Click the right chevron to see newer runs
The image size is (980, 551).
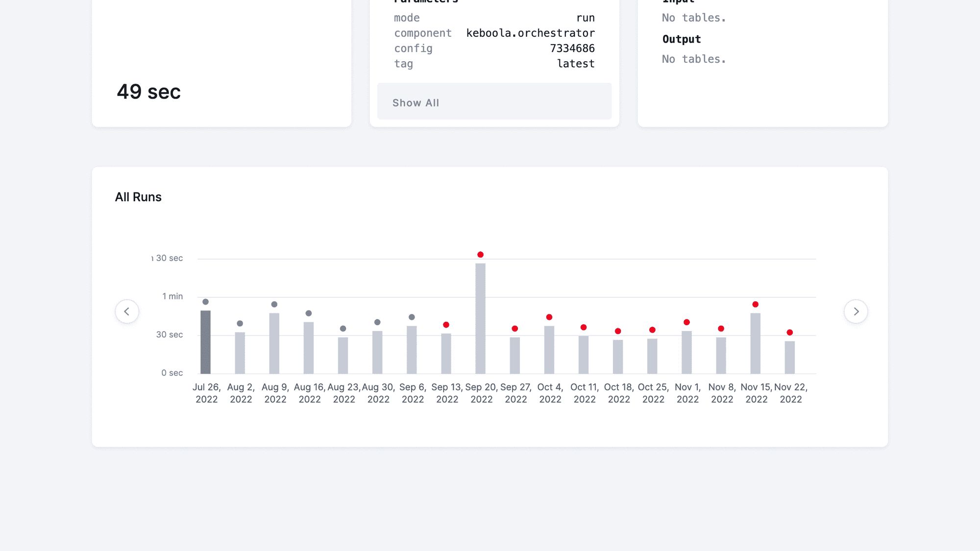point(856,311)
